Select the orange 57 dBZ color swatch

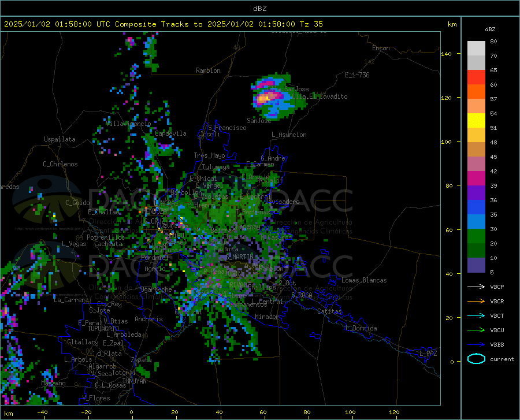pyautogui.click(x=476, y=92)
